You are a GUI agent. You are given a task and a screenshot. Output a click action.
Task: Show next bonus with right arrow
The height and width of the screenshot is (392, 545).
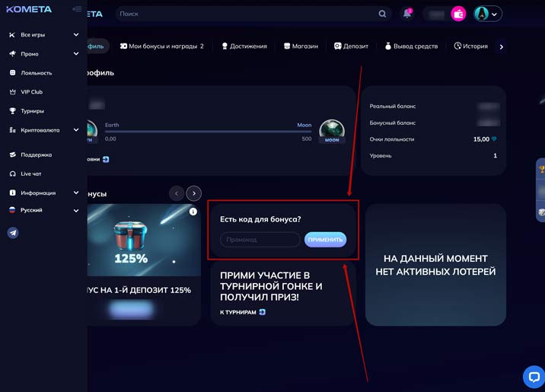coord(194,193)
